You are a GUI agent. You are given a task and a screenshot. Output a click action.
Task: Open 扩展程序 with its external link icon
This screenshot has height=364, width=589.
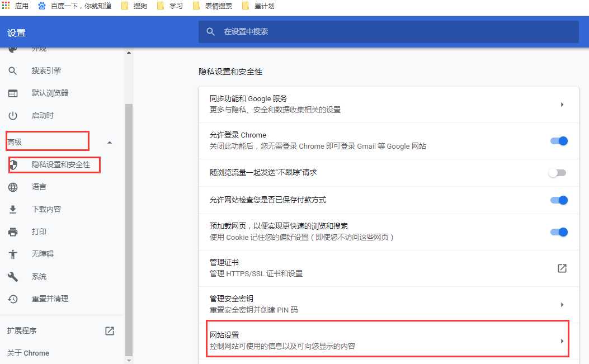pyautogui.click(x=110, y=330)
